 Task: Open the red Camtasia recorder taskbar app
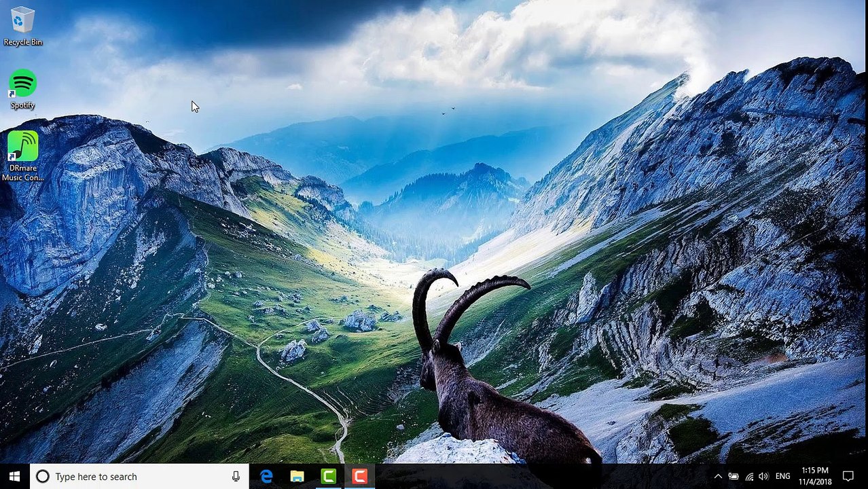[359, 477]
